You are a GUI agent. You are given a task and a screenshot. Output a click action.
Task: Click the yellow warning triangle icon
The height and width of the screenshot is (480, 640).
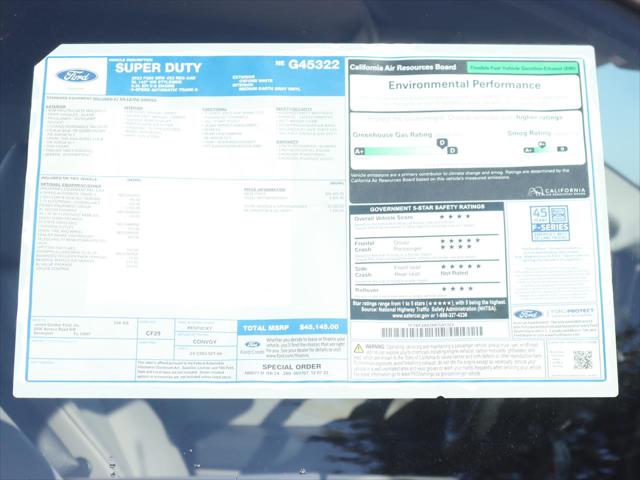(359, 348)
